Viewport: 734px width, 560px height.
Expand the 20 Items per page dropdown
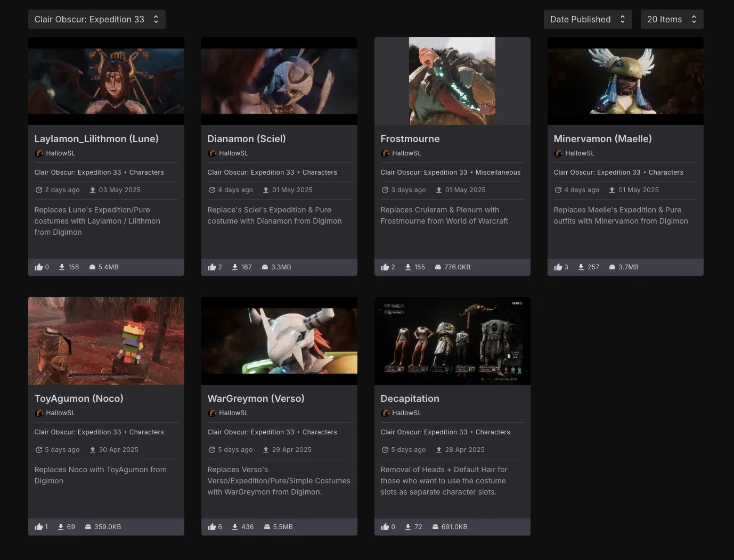pyautogui.click(x=671, y=19)
